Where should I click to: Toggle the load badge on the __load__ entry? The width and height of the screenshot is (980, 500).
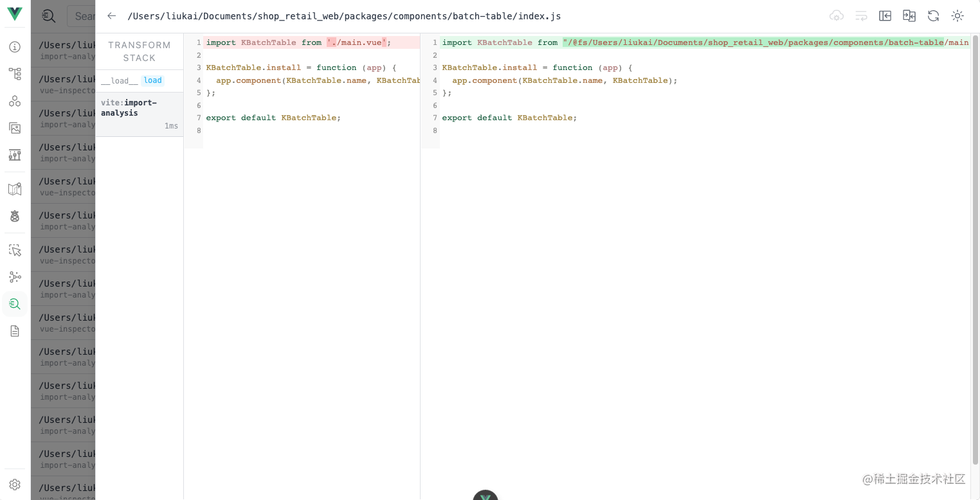(x=152, y=80)
